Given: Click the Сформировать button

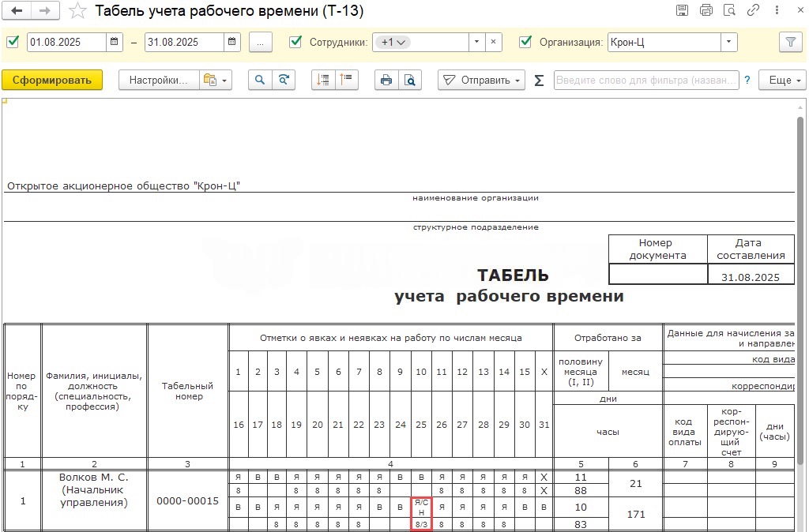Looking at the screenshot, I should [52, 80].
